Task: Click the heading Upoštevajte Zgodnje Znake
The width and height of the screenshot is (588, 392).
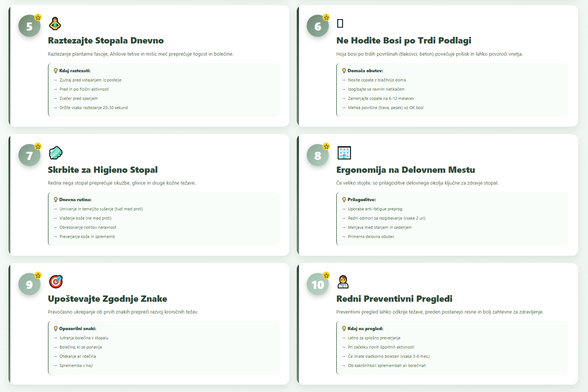Action: 108,299
